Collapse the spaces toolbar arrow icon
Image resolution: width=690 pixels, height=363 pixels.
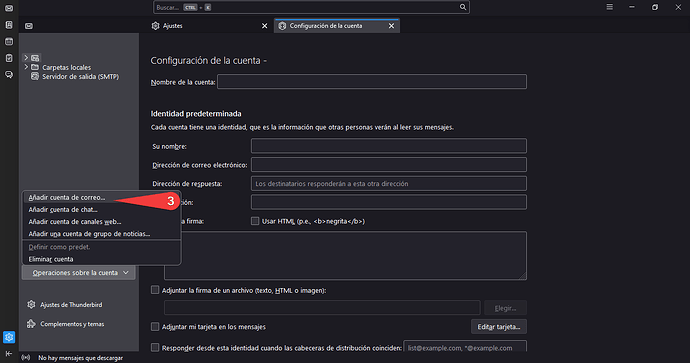click(x=9, y=353)
